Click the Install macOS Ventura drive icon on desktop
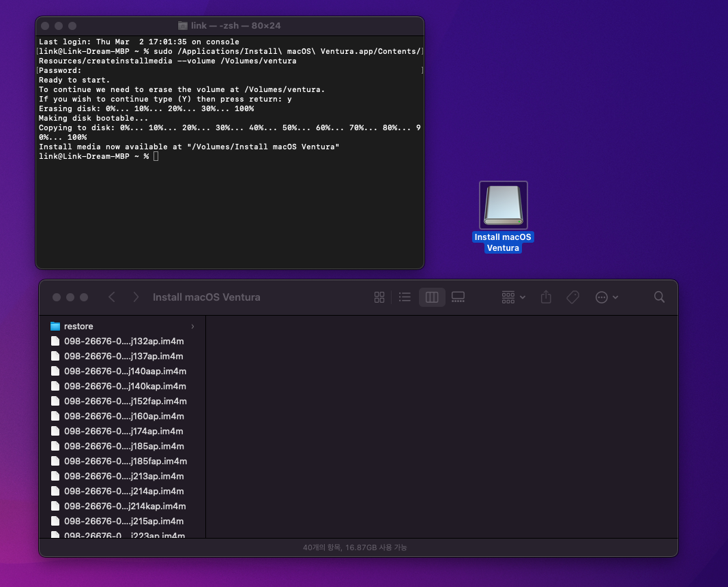Viewport: 728px width, 587px height. [504, 205]
